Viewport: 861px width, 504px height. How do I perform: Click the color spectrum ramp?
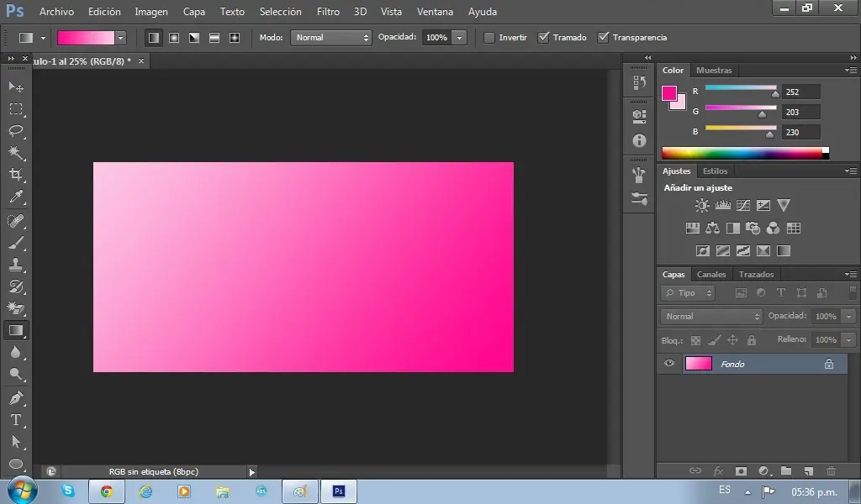(746, 153)
